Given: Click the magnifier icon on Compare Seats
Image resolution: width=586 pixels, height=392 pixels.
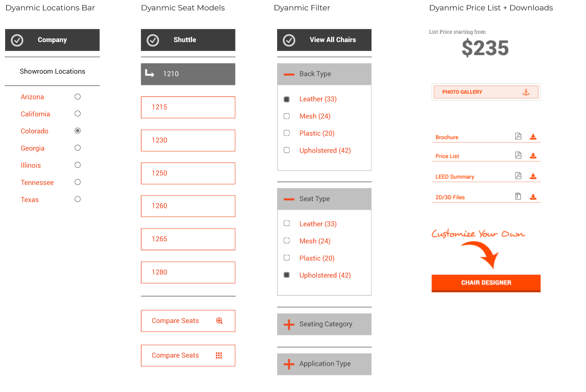Looking at the screenshot, I should coord(219,321).
